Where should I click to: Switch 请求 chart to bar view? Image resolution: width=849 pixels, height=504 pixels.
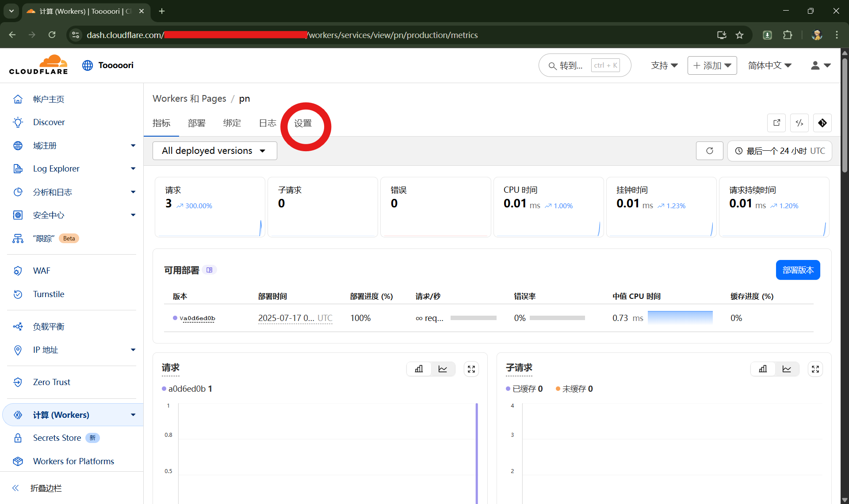coord(419,369)
